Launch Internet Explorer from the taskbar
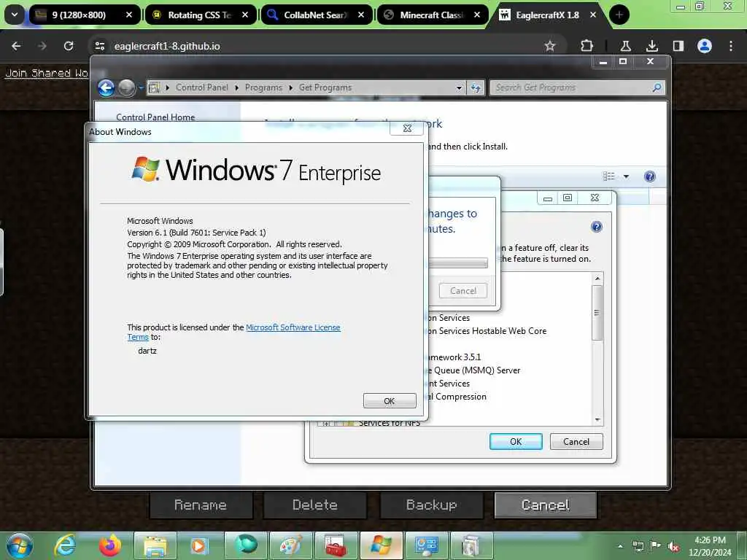 click(x=65, y=545)
